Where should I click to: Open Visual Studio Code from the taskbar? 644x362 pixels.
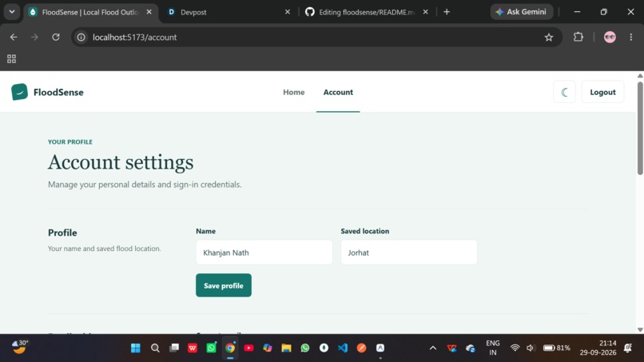[343, 348]
